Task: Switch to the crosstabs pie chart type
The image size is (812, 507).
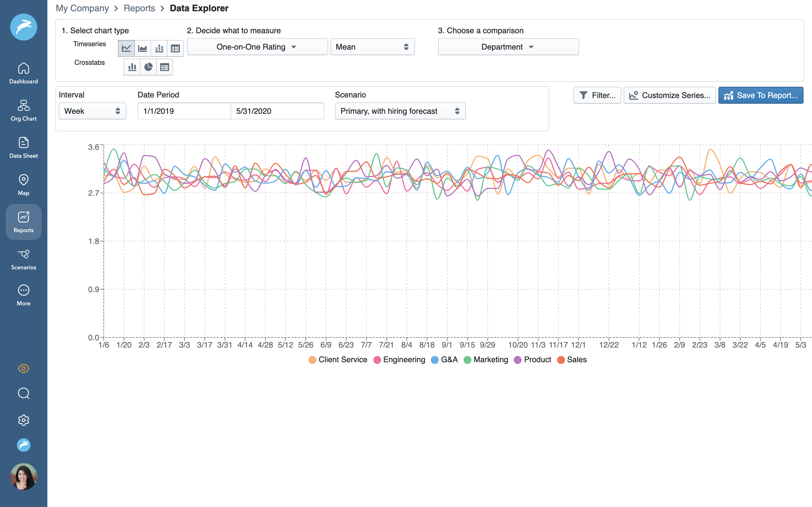Action: point(148,67)
